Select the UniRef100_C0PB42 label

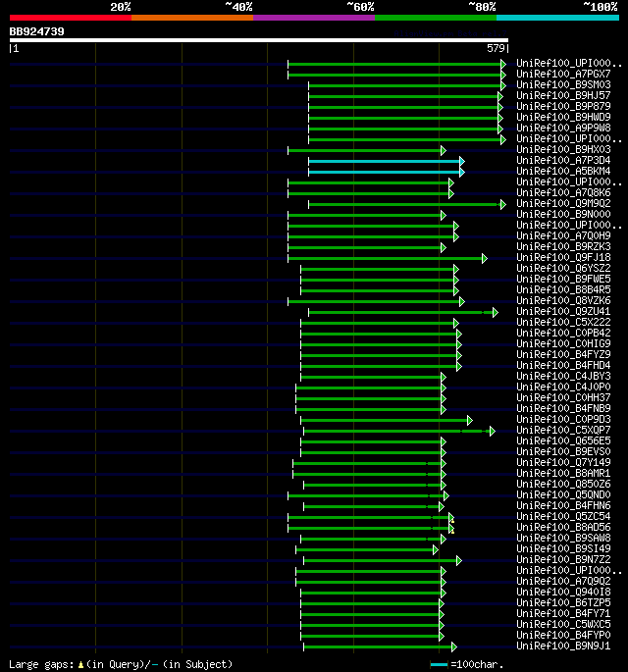tap(563, 333)
